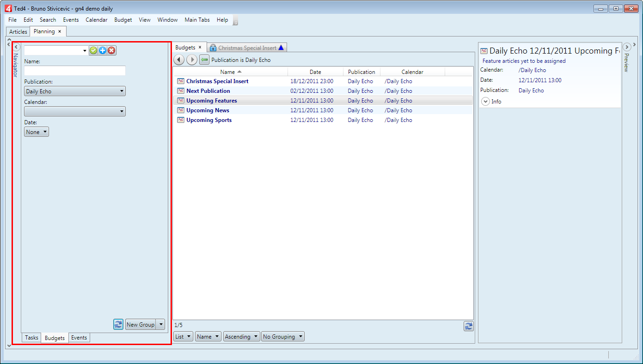Select the Upcoming Sports budget name
This screenshot has width=643, height=364.
209,120
